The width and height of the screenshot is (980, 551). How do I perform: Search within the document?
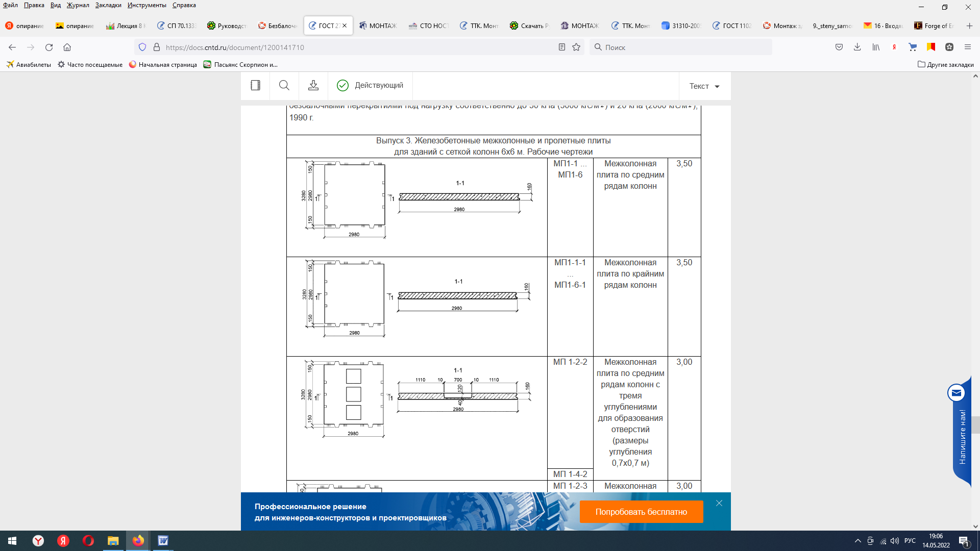[x=284, y=85]
